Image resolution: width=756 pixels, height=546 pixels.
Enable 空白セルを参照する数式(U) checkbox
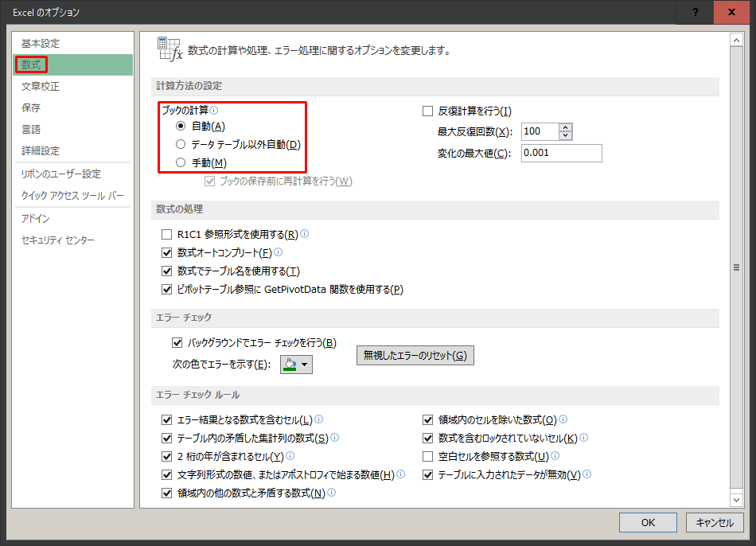click(x=427, y=456)
